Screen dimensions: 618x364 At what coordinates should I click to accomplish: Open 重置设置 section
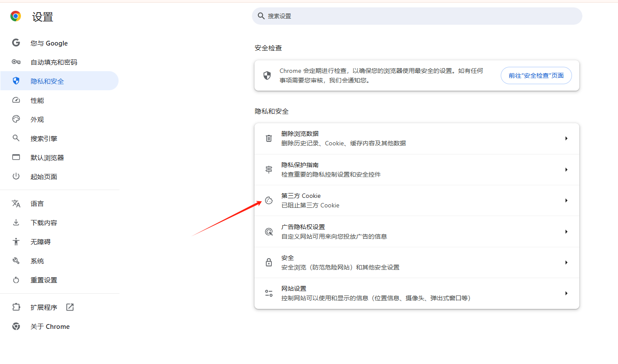(x=59, y=280)
